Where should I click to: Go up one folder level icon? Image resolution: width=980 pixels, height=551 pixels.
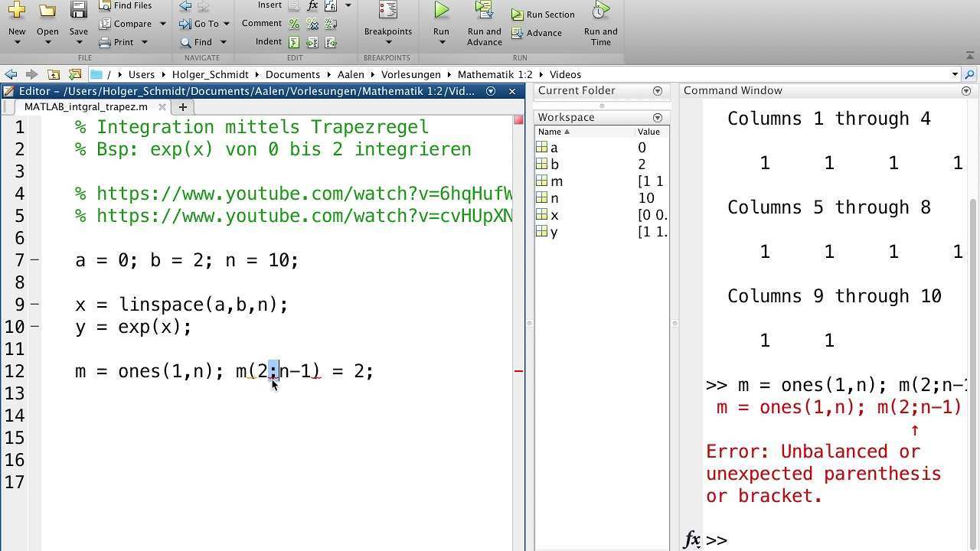(x=54, y=74)
